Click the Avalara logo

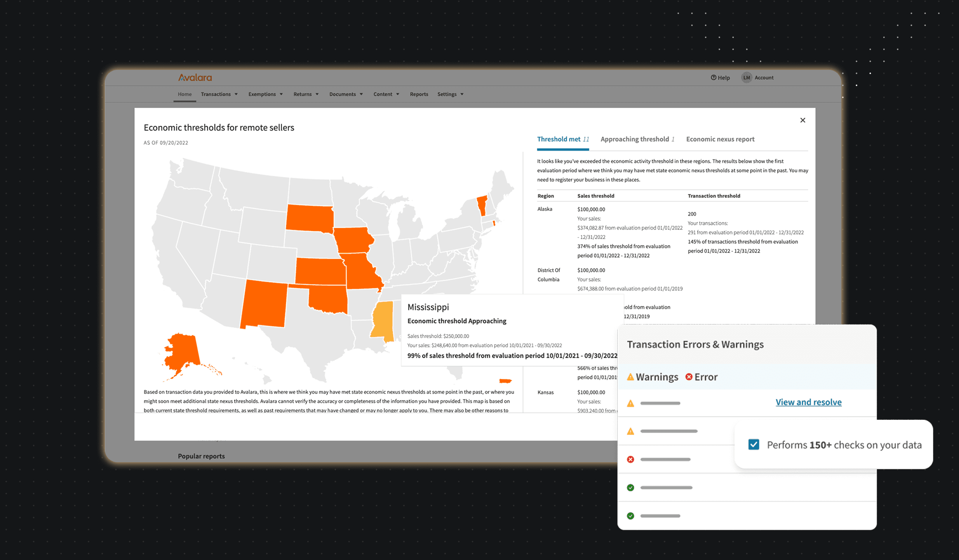pos(195,78)
